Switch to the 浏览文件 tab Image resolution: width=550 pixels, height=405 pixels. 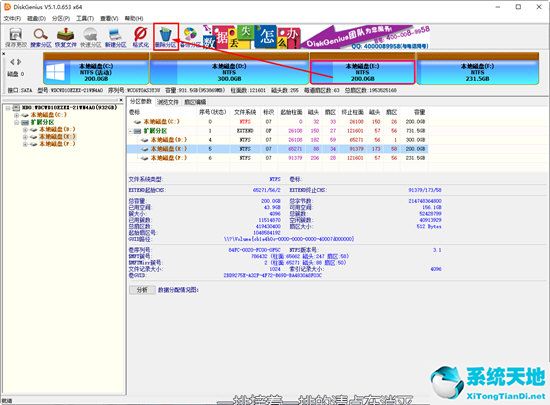point(168,102)
